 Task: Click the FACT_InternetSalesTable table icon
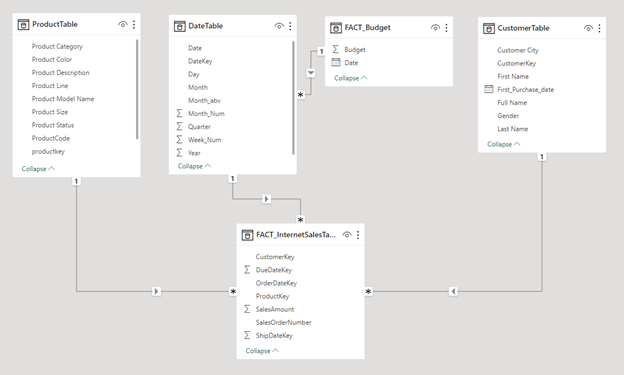(247, 235)
